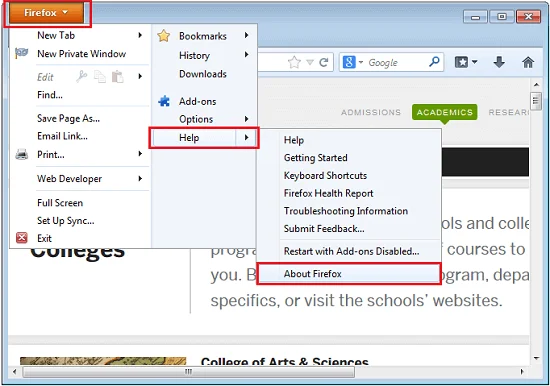Click the Bookmarks star icon in menu
The height and width of the screenshot is (386, 550).
164,36
